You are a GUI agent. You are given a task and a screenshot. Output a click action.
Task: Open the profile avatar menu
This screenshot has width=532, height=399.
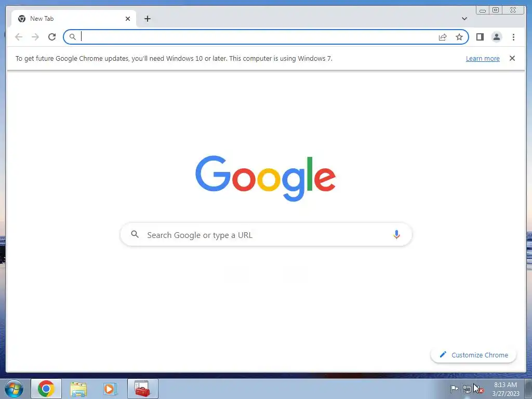[x=496, y=37]
